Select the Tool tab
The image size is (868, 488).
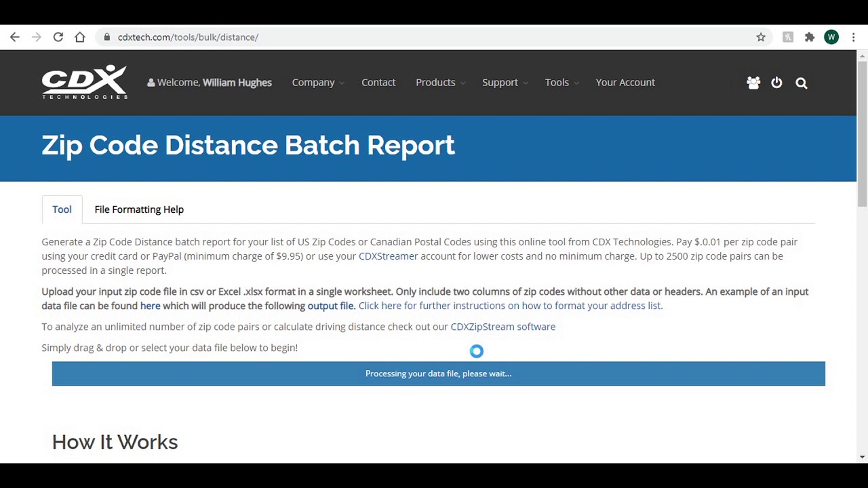click(x=62, y=209)
